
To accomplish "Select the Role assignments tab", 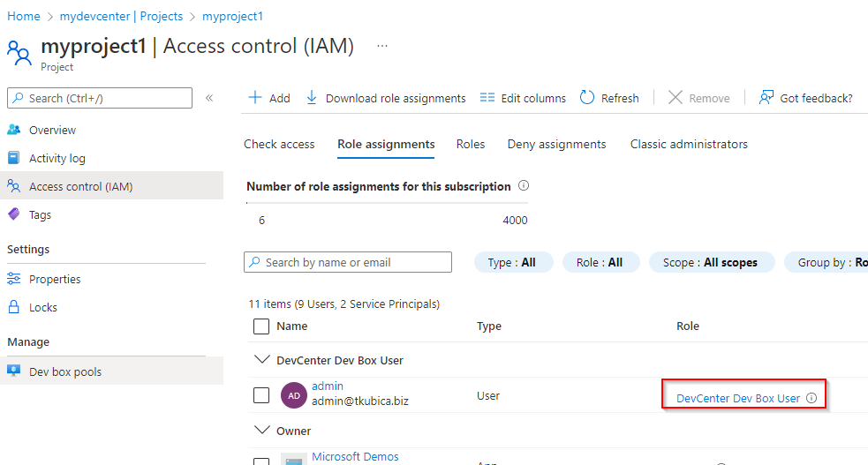I will [386, 145].
